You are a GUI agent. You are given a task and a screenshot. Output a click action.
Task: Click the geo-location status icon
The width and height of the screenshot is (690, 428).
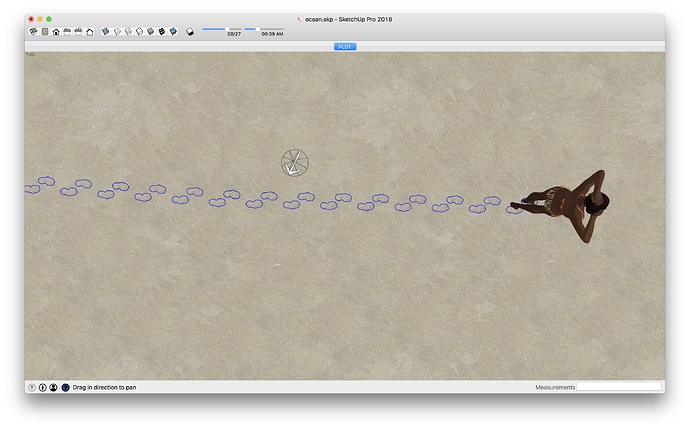32,388
